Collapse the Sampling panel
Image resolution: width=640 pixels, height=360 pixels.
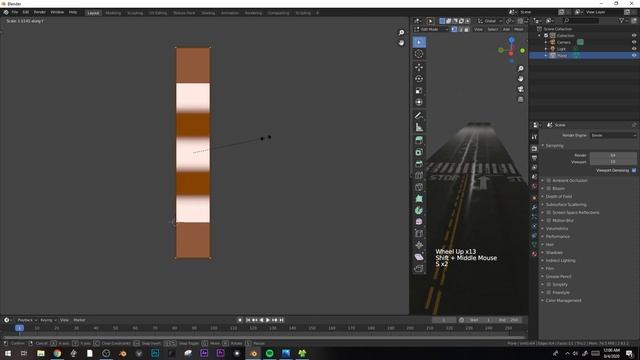[x=555, y=145]
